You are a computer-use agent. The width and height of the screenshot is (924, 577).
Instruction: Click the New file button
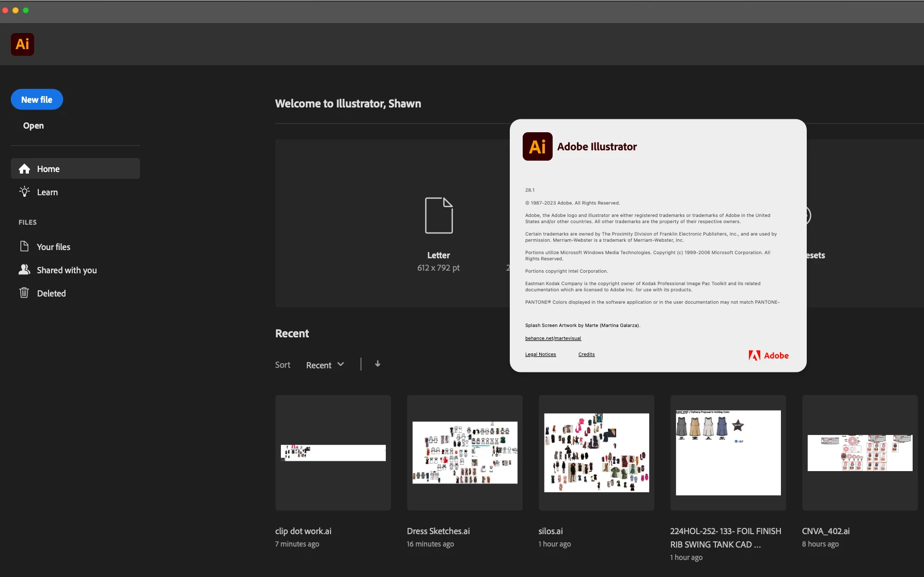point(37,100)
